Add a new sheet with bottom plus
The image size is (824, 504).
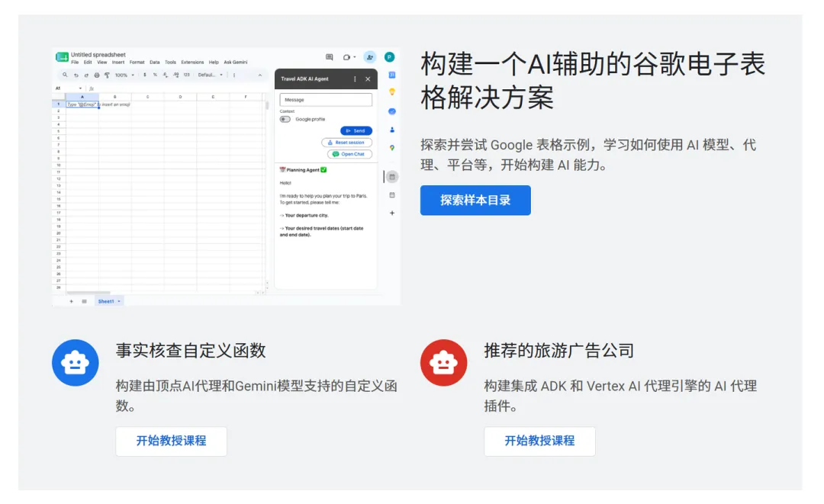click(72, 301)
